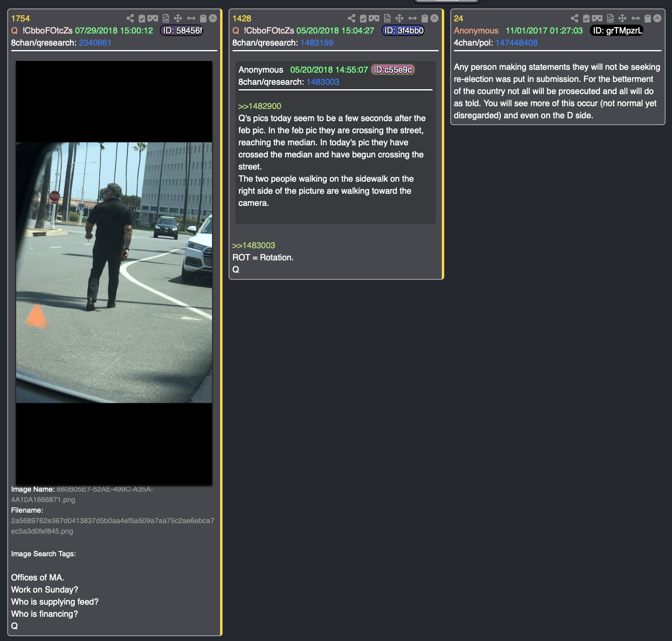
Task: Click post number 24
Action: tap(458, 19)
